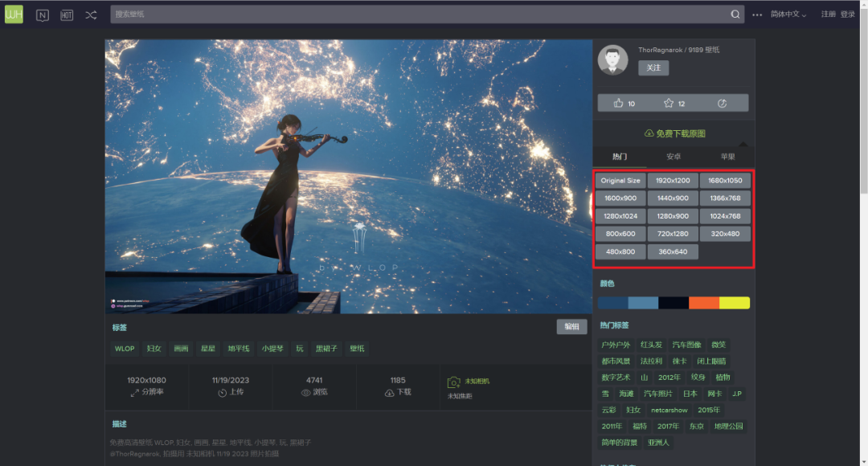Open the 简体中文 language dropdown
The height and width of the screenshot is (466, 868).
[788, 14]
